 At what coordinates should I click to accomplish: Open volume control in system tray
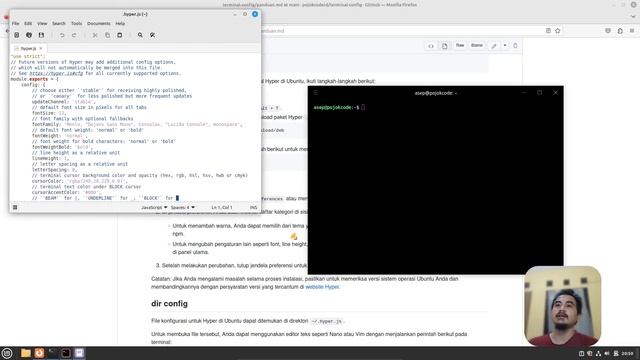click(x=607, y=353)
